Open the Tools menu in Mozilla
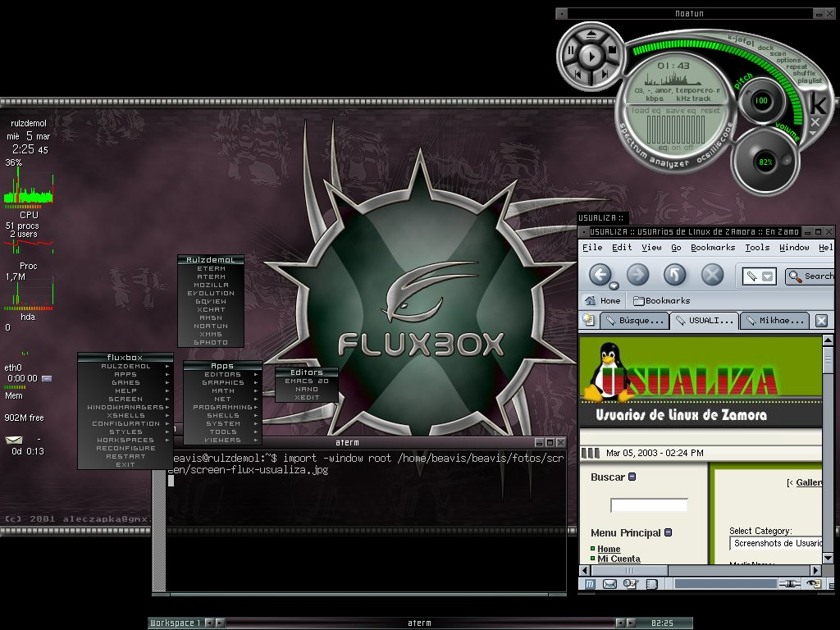Image resolution: width=840 pixels, height=630 pixels. [757, 247]
